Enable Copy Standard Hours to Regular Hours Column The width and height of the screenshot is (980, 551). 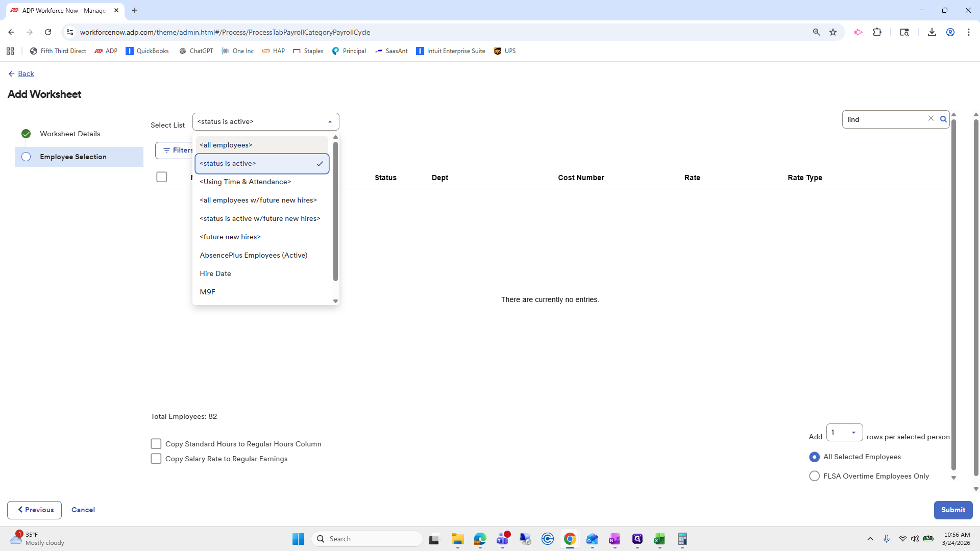[156, 444]
